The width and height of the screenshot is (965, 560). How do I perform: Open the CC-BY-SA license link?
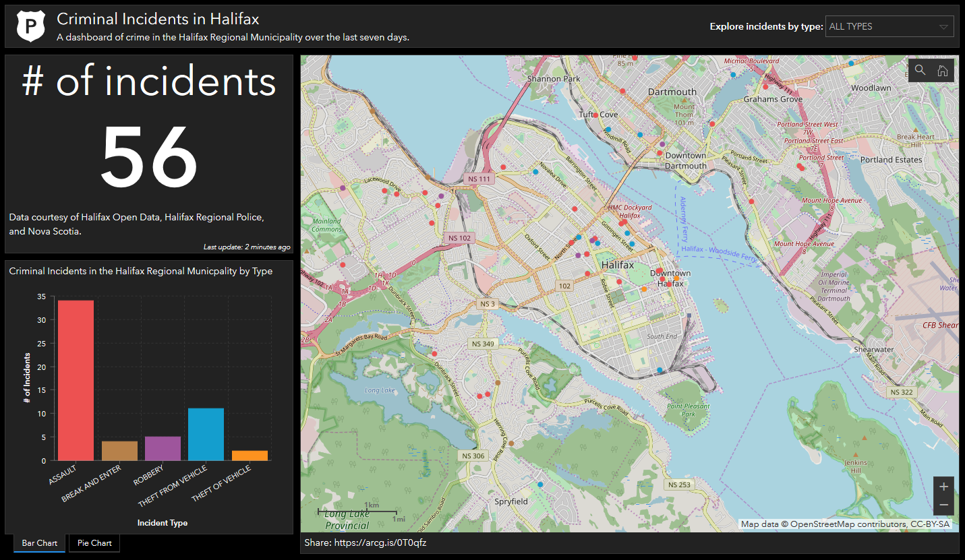[933, 524]
